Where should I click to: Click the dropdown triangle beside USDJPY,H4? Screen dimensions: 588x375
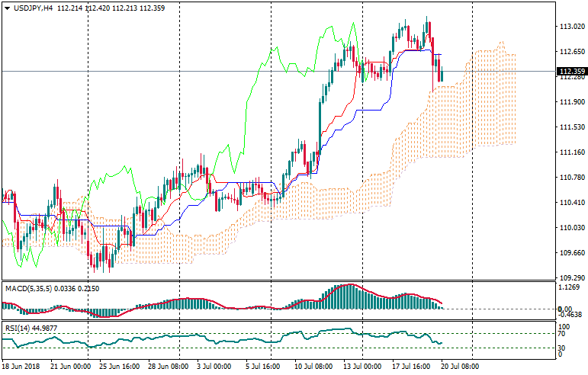7,7
